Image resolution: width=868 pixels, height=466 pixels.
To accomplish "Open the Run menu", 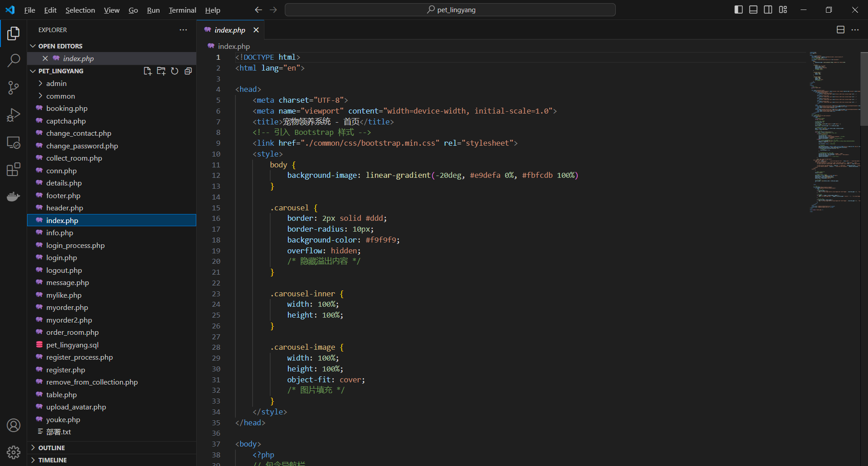I will click(153, 10).
